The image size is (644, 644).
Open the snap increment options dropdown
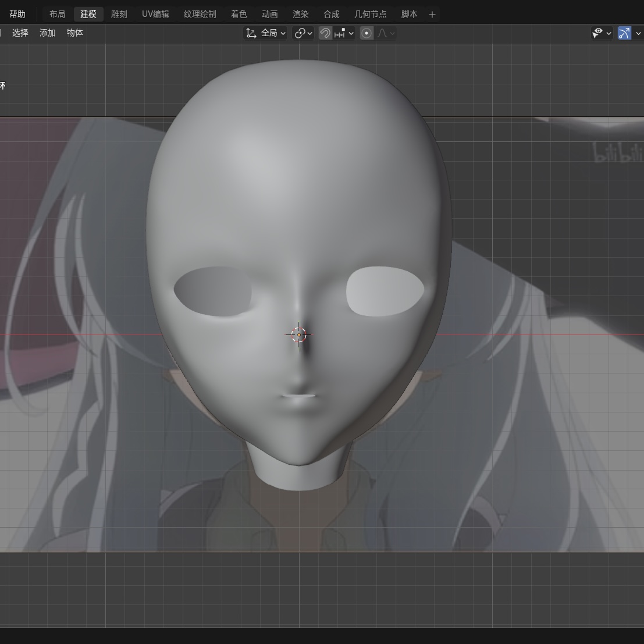pyautogui.click(x=344, y=33)
